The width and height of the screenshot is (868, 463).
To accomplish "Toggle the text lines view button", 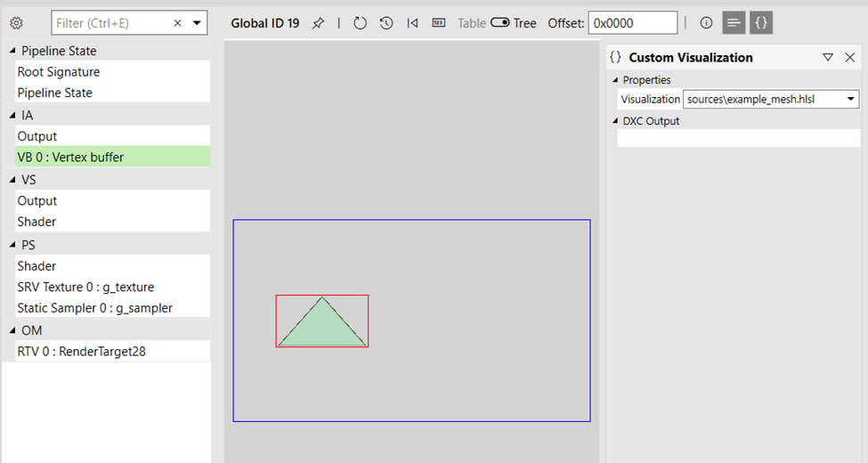I will pyautogui.click(x=734, y=23).
